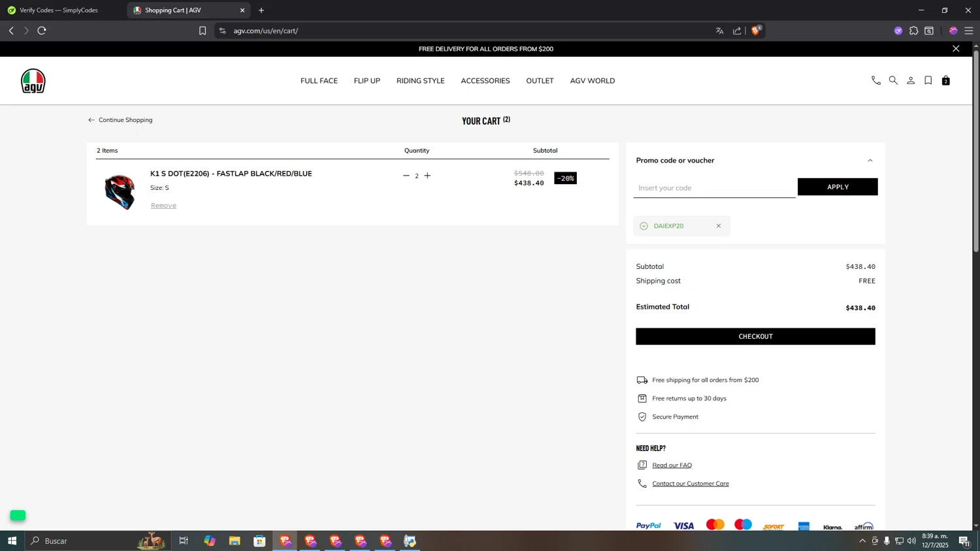Remove the K1 S helmet from cart
980x551 pixels.
[x=163, y=206]
